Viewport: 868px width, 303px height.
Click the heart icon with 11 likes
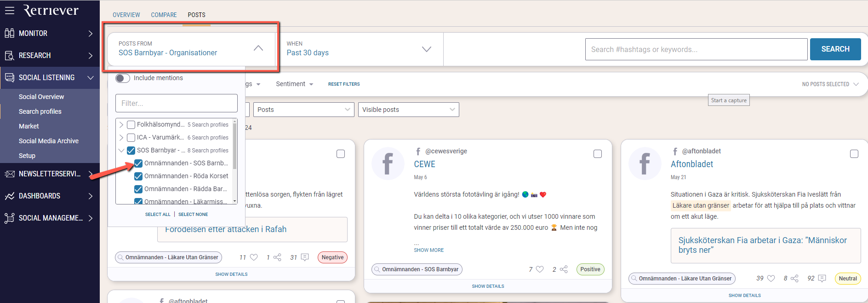click(x=254, y=257)
